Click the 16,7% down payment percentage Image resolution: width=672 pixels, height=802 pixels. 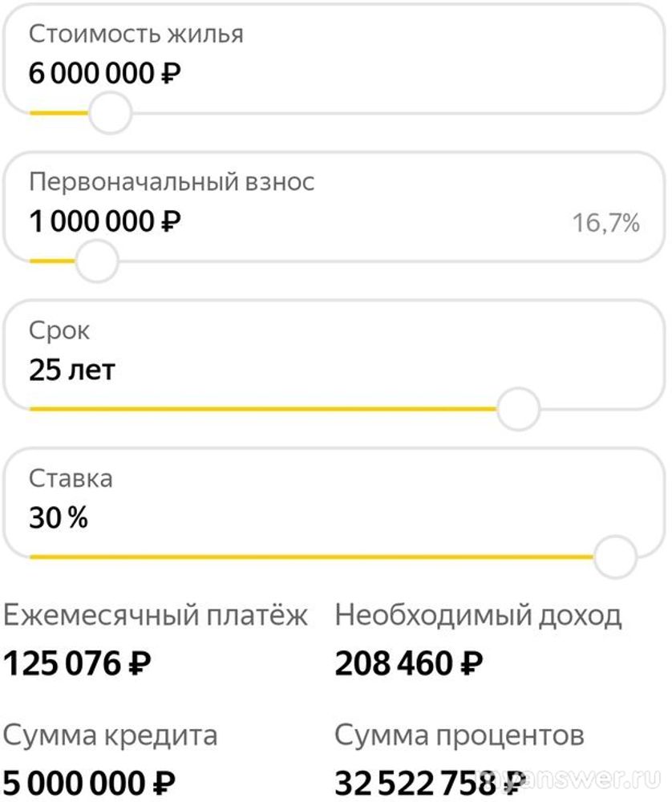click(x=605, y=223)
